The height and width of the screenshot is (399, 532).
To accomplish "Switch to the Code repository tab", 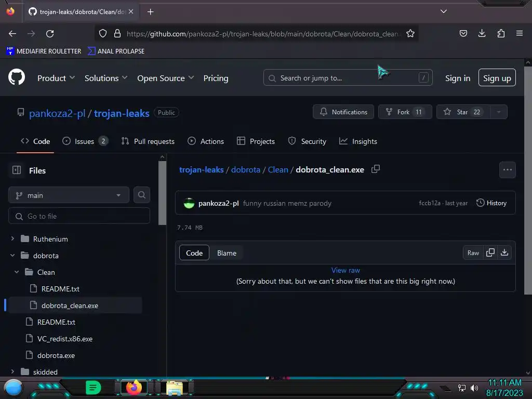I will click(x=35, y=141).
